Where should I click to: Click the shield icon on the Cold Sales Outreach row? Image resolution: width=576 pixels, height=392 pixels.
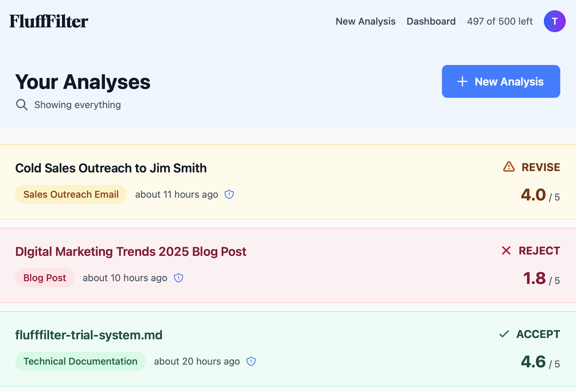point(229,194)
